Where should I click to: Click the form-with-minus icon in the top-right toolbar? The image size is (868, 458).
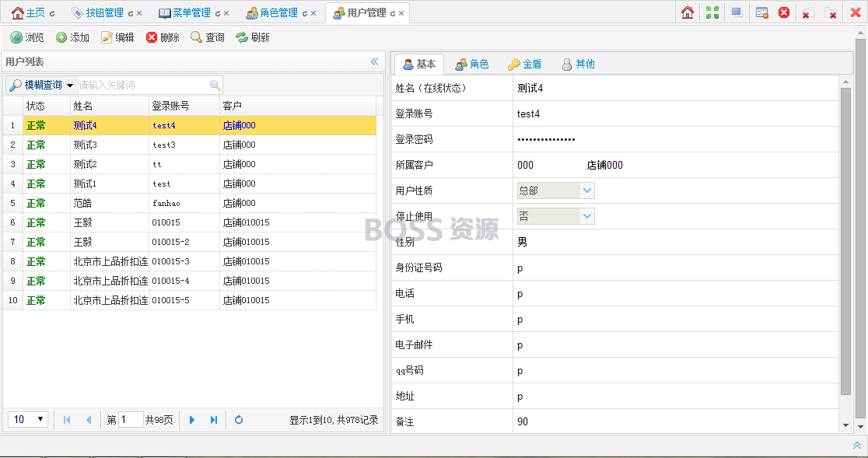(761, 12)
